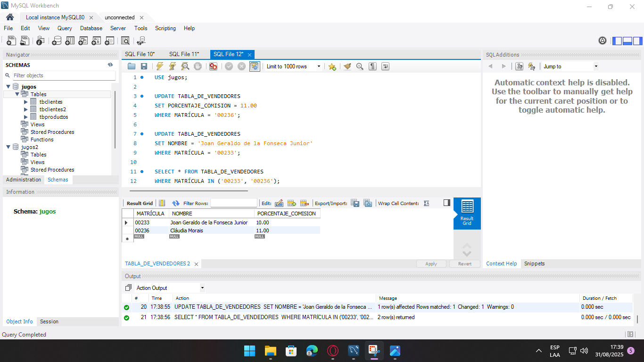Open the Database menu
Viewport: 644px width, 362px height.
click(x=91, y=28)
